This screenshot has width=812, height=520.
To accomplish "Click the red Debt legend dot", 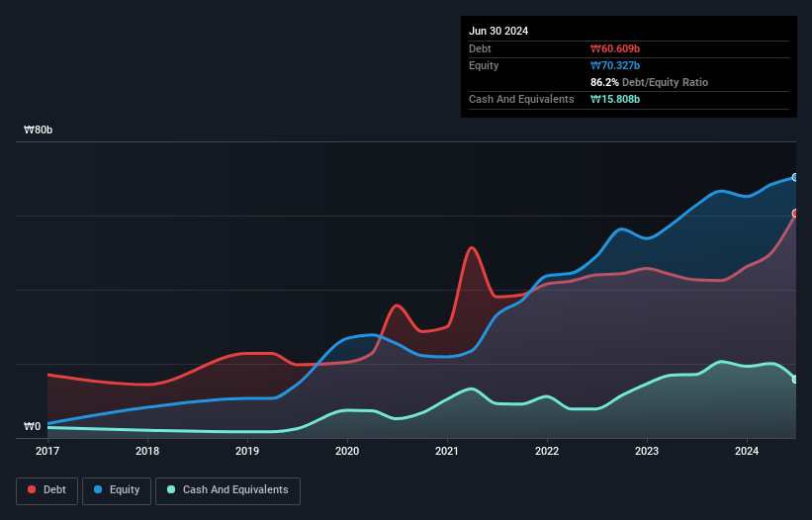I will pyautogui.click(x=32, y=489).
